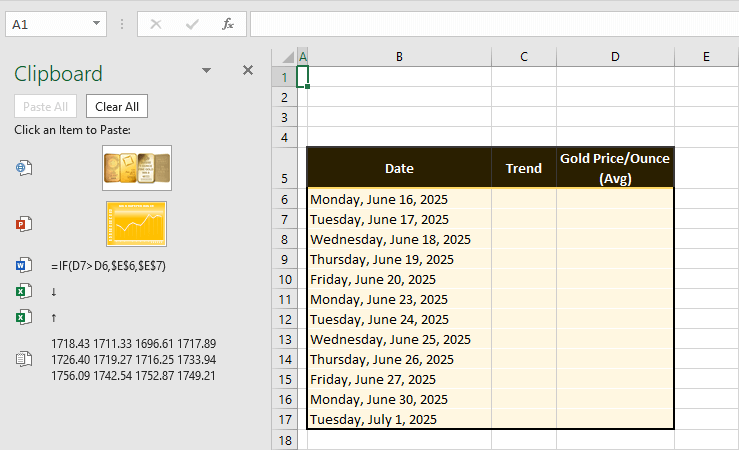Image resolution: width=739 pixels, height=450 pixels.
Task: Paste the down arrow ↓ clipboard item
Action: (x=54, y=292)
